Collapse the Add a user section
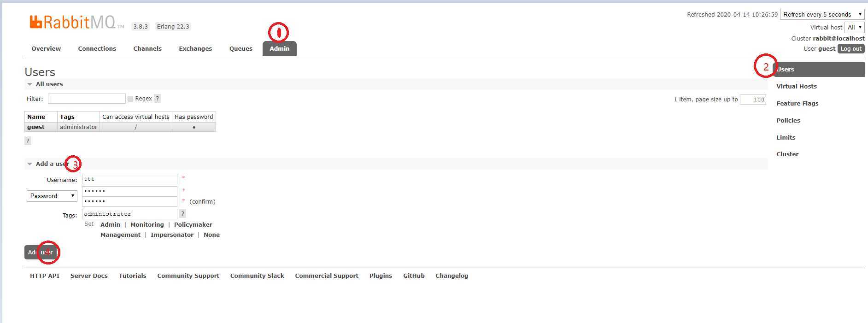Viewport: 868px width, 323px height. tap(48, 164)
